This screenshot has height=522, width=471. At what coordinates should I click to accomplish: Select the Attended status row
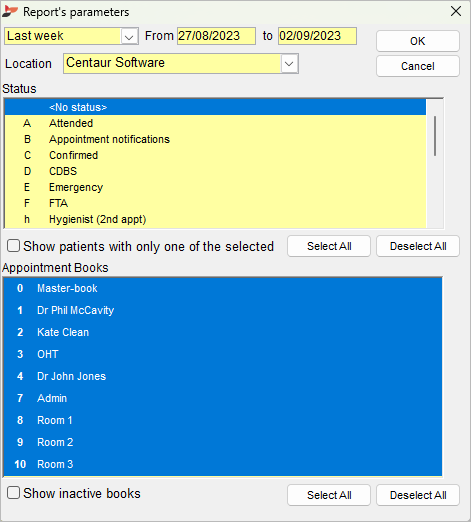(x=215, y=123)
